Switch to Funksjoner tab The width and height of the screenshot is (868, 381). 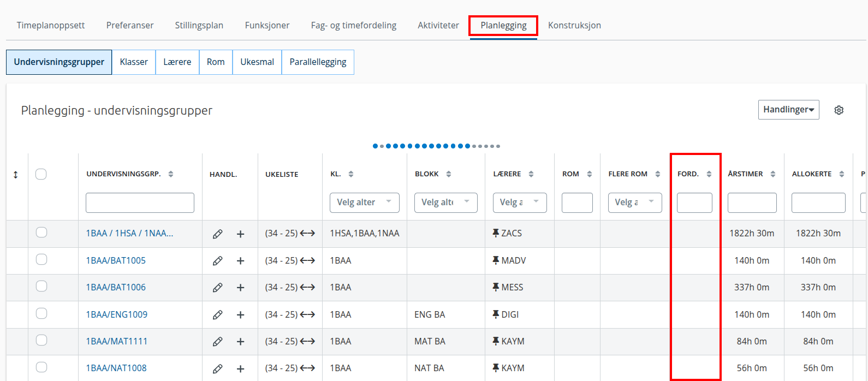267,25
